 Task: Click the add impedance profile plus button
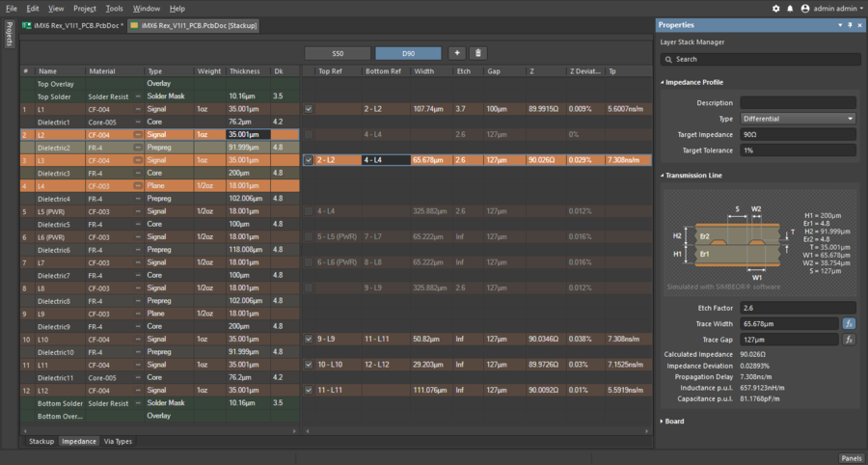456,53
